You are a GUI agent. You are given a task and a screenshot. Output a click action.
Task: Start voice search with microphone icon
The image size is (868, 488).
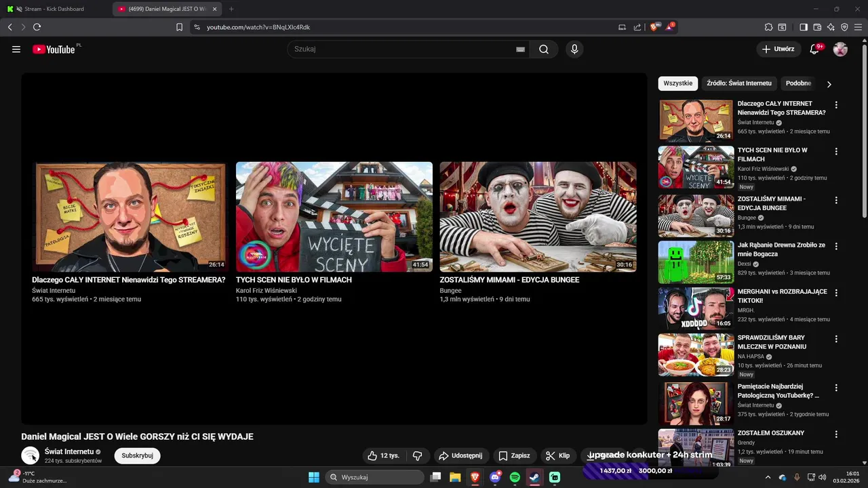point(574,49)
